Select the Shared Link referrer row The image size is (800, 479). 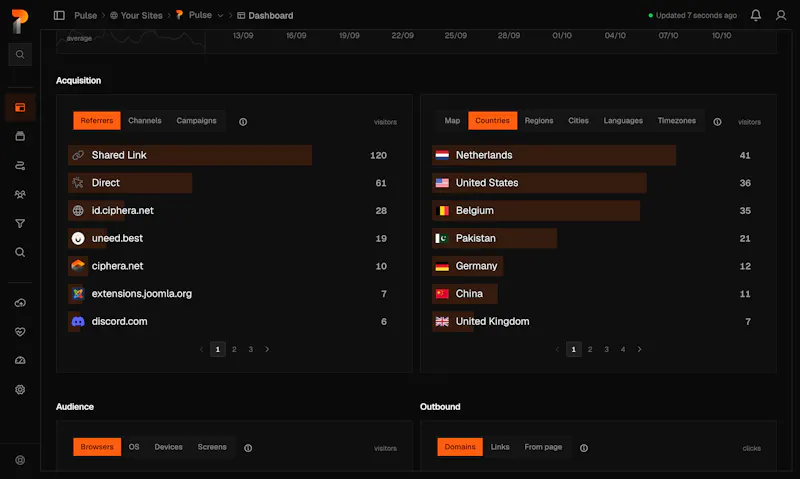tap(231, 155)
